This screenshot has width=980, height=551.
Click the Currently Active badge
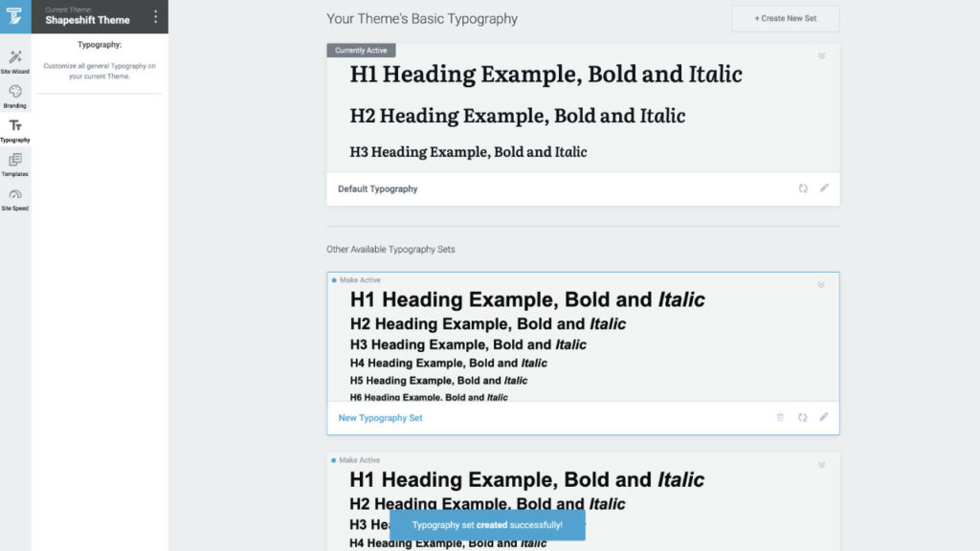click(x=361, y=50)
